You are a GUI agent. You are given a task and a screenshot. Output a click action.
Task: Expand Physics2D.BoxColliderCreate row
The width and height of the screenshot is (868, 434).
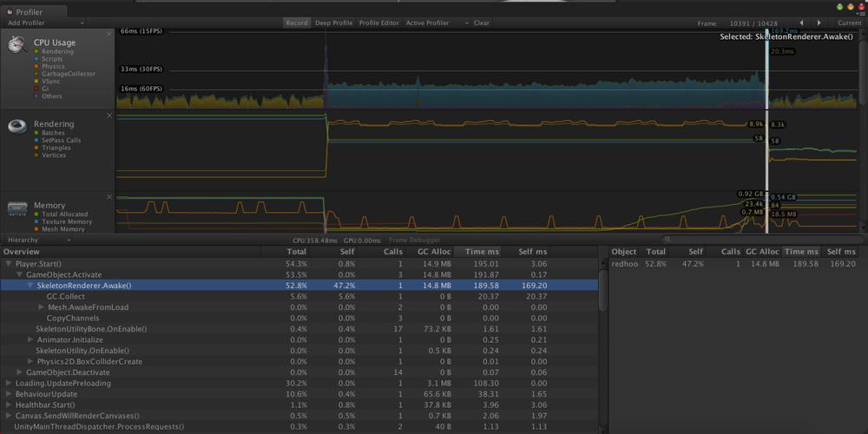coord(30,361)
